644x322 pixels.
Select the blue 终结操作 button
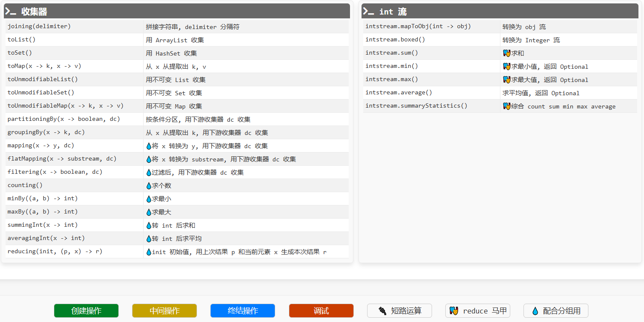tap(243, 310)
